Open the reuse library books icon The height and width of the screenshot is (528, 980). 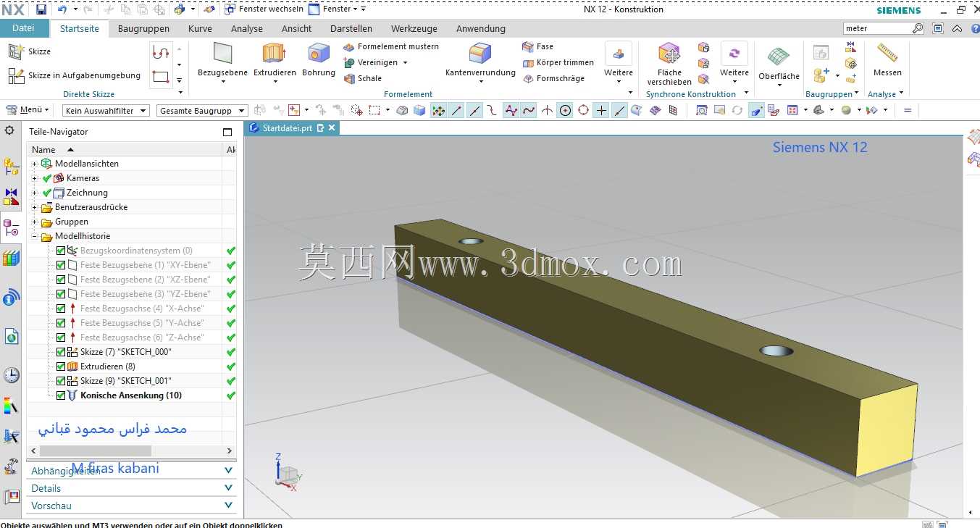11,258
